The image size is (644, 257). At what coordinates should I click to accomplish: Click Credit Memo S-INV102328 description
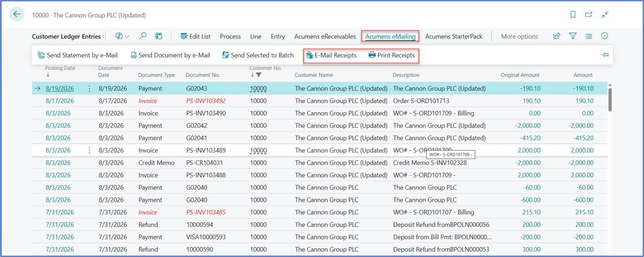point(430,163)
